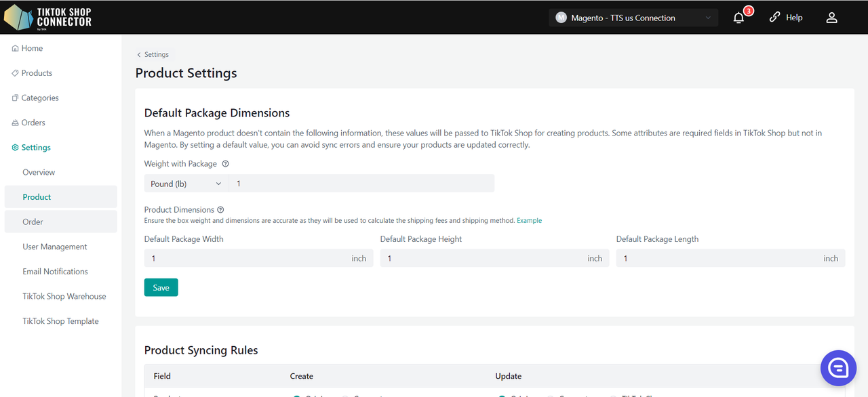The width and height of the screenshot is (868, 397).
Task: Open the TikTok Shop Warehouse settings page
Action: [64, 296]
